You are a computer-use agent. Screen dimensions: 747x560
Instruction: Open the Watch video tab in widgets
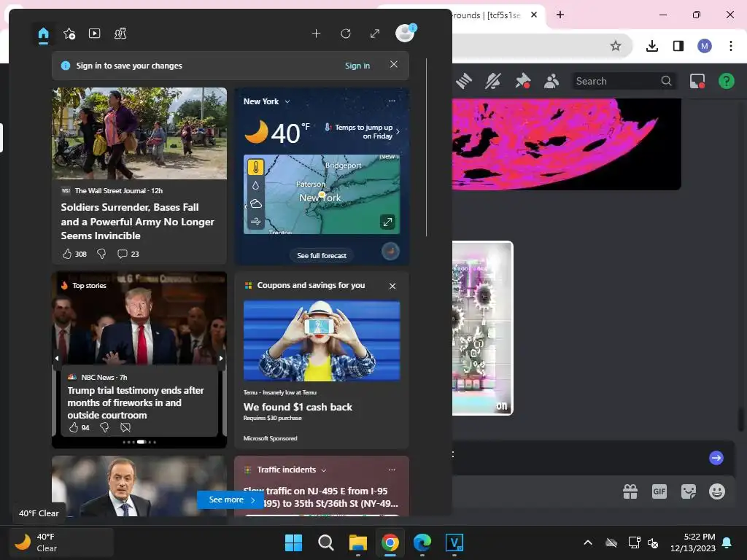(94, 34)
